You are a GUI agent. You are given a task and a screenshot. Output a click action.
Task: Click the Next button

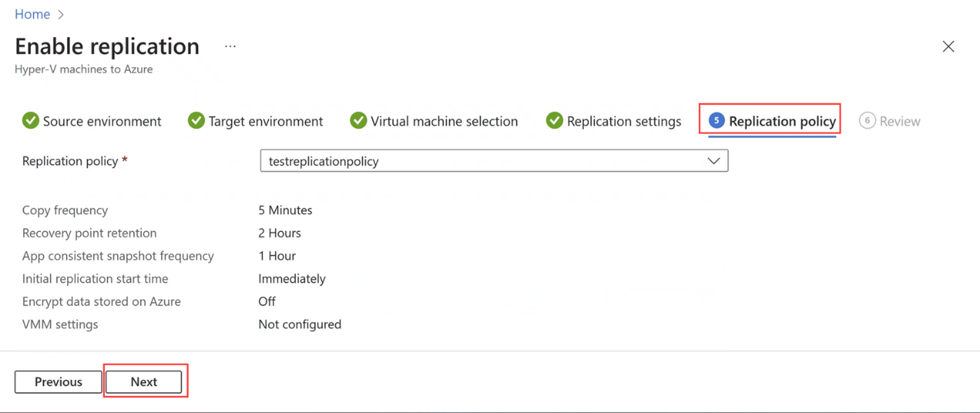[x=144, y=381]
